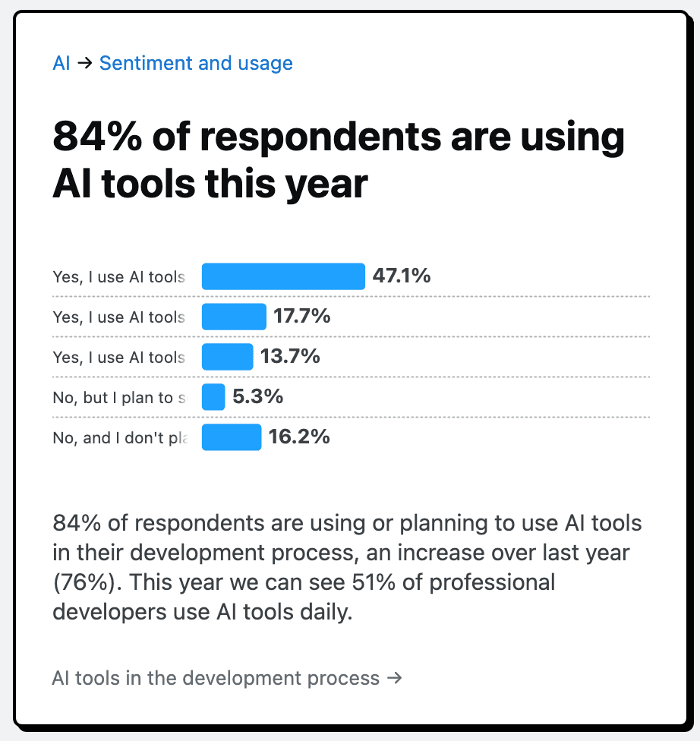
Task: Open the AI tools in the development process link
Action: pos(226,678)
